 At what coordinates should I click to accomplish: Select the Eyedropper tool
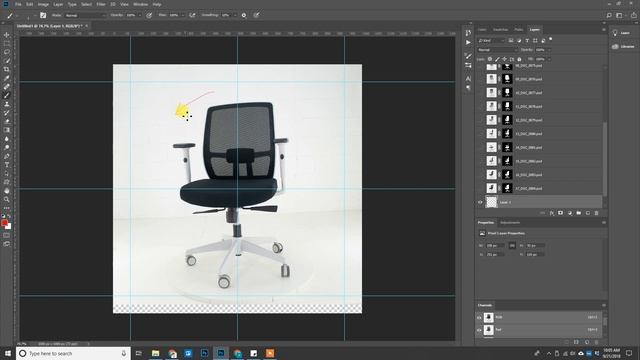7,78
